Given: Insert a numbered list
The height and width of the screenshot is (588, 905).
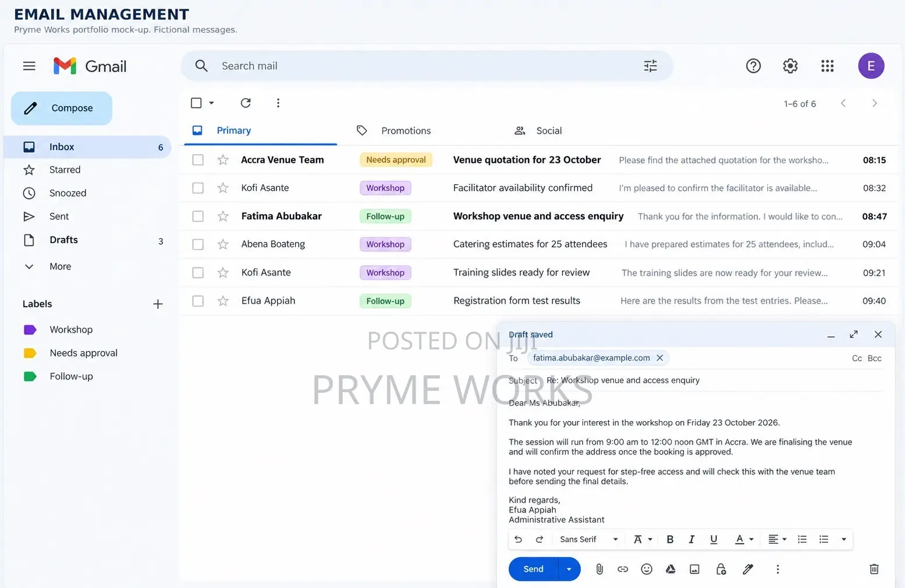Looking at the screenshot, I should coord(802,539).
